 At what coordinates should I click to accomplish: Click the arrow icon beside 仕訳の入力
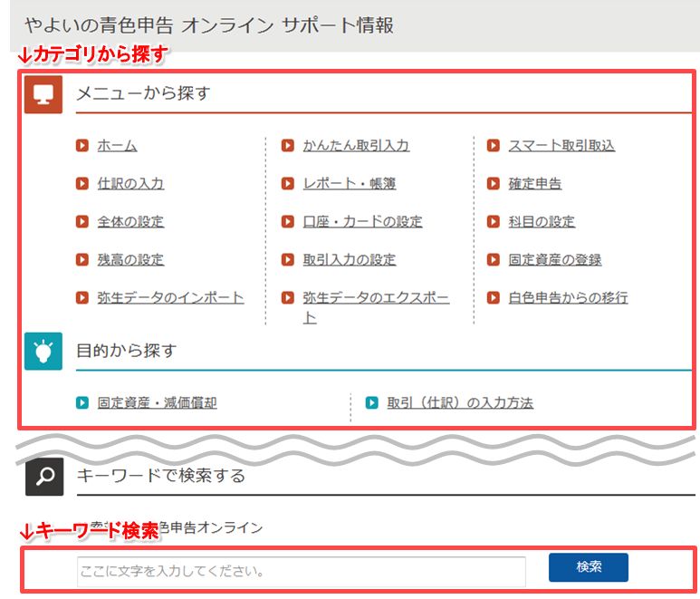tap(82, 184)
